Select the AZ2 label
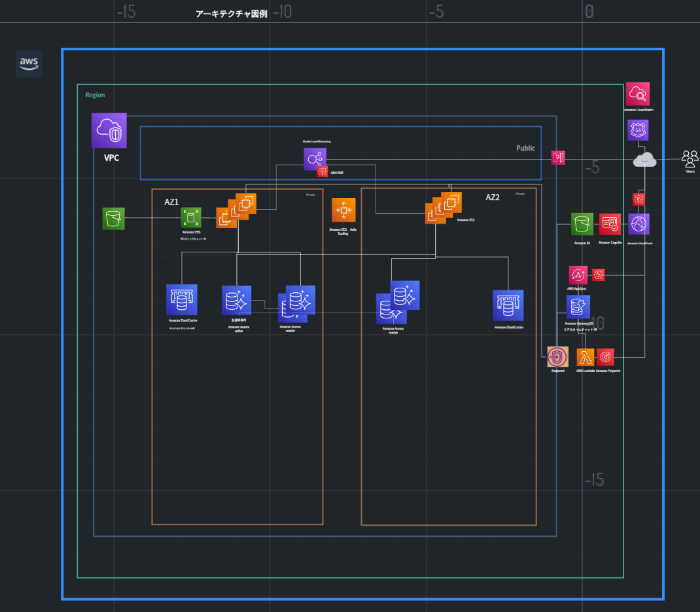The height and width of the screenshot is (612, 700). pyautogui.click(x=493, y=197)
